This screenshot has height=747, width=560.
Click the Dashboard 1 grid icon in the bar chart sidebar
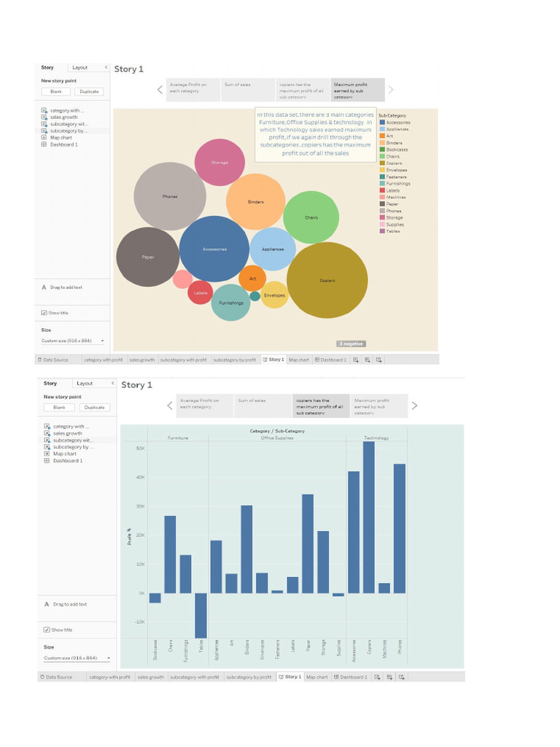47,461
